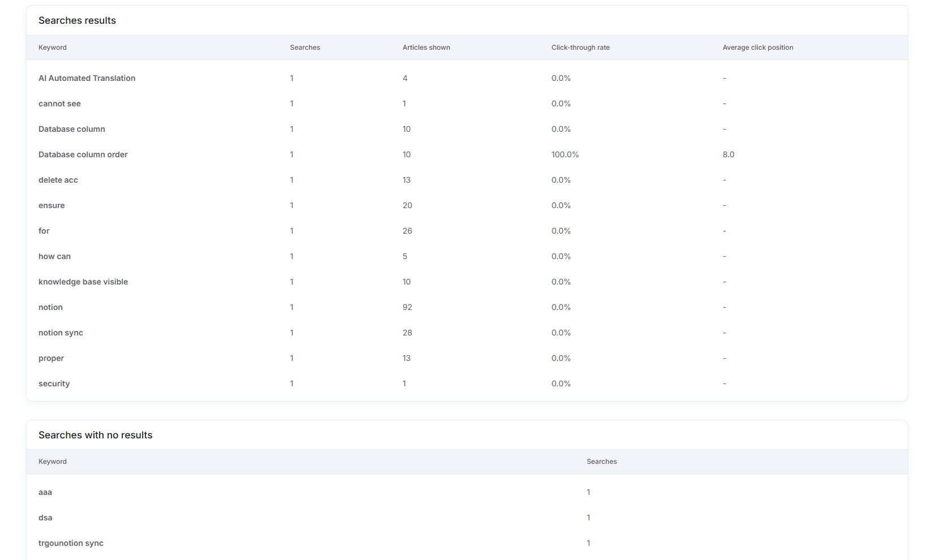Click the 100.0% click-through rate value
This screenshot has width=931, height=560.
coord(565,154)
